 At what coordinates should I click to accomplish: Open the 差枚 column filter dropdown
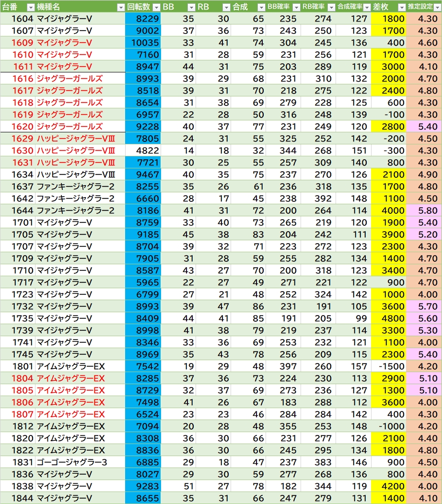point(402,7)
